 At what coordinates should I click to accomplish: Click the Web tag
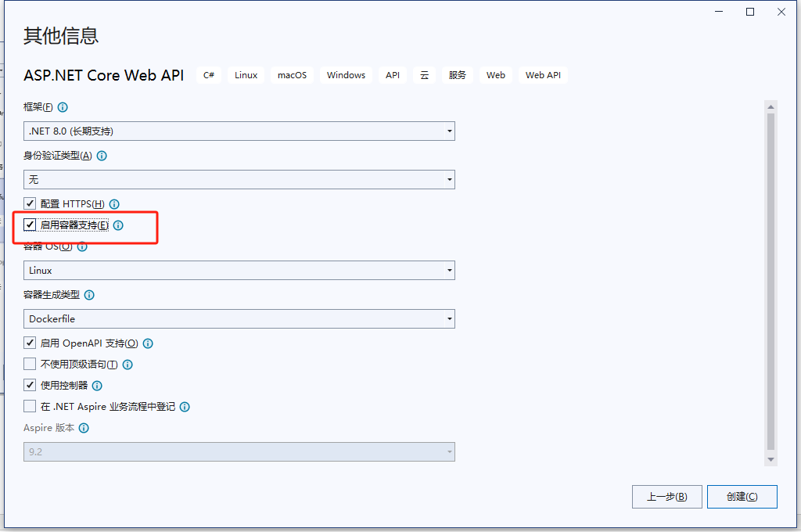pyautogui.click(x=496, y=75)
